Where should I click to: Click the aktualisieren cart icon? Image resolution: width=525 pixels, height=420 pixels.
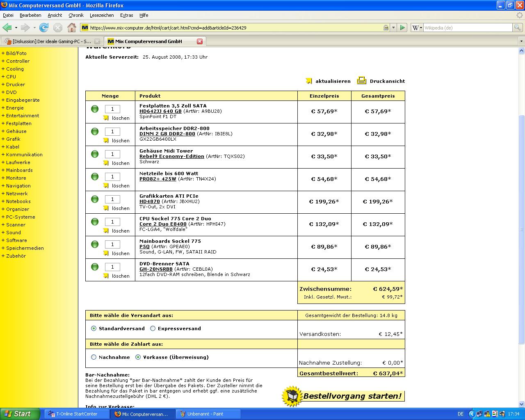309,81
